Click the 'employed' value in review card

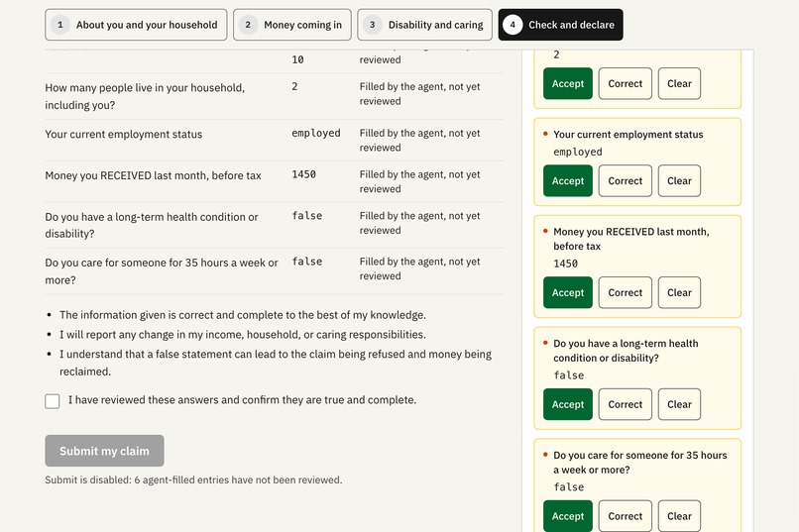[578, 152]
